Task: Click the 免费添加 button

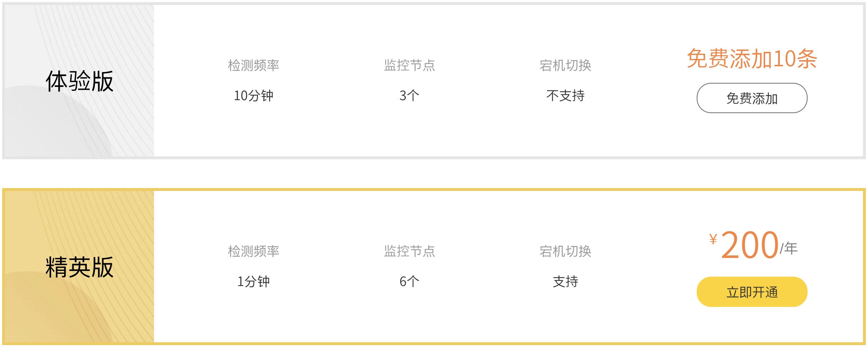Action: pyautogui.click(x=752, y=98)
